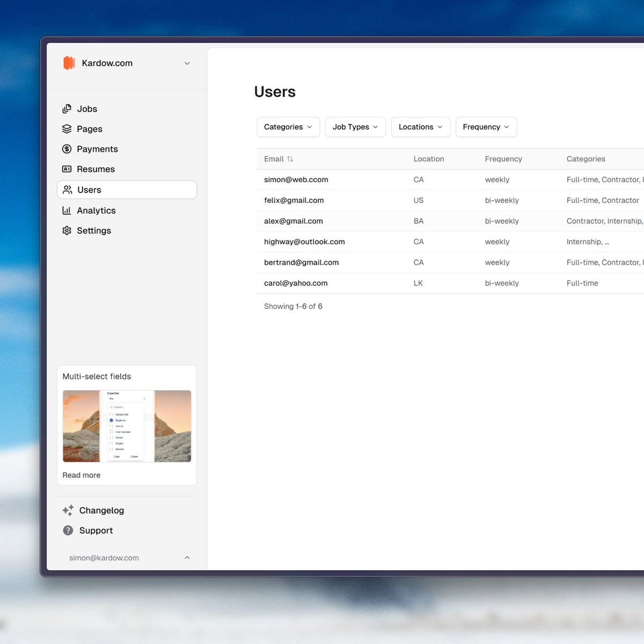Click bi-weekly frequency in carol row
Viewport: 644px width, 644px height.
click(502, 283)
